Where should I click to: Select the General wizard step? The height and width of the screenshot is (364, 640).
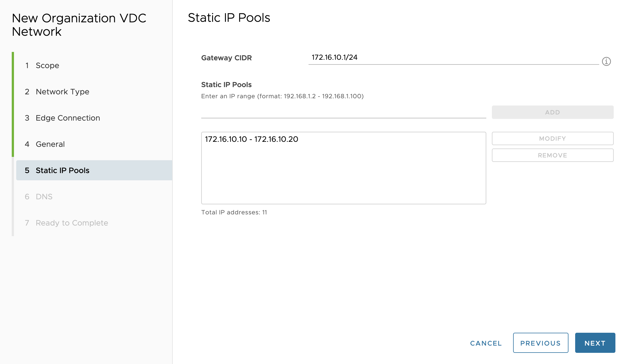tap(50, 144)
